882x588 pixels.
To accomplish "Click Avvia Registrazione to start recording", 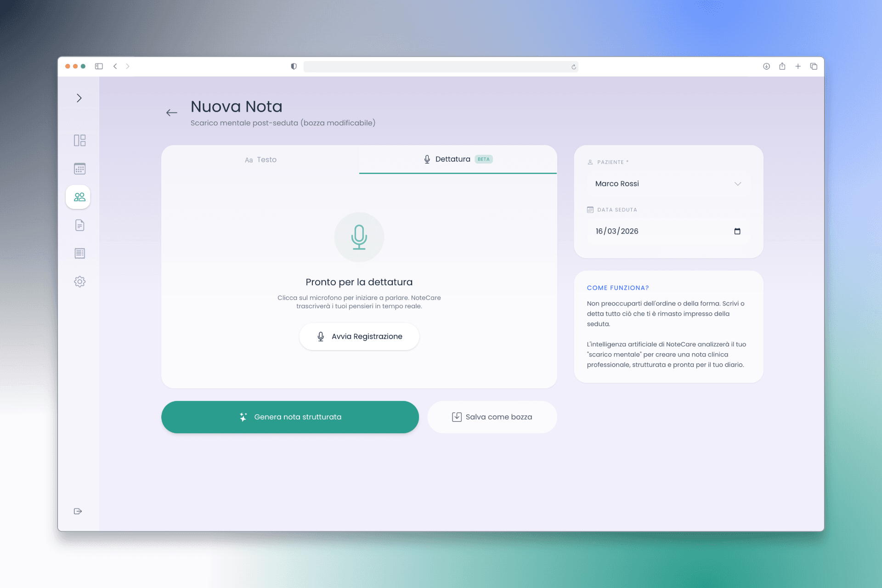I will click(359, 336).
